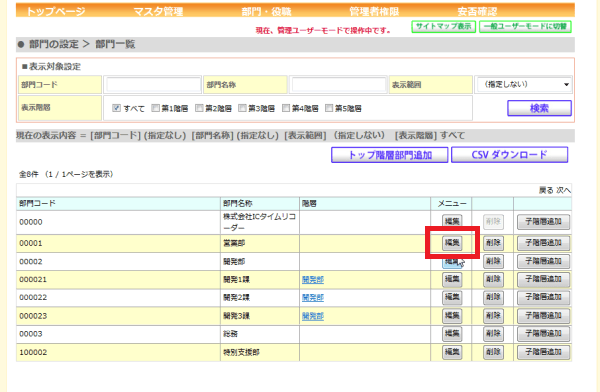Open 開発部 link in 開発2課 row
The height and width of the screenshot is (392, 600).
[313, 298]
